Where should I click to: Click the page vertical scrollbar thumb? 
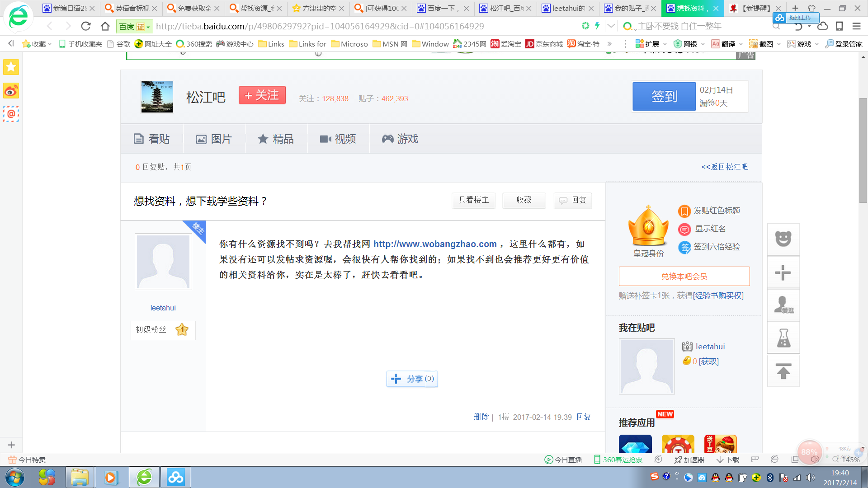tap(863, 150)
